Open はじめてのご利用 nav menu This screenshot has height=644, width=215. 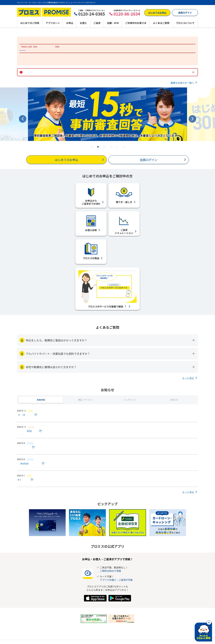(x=30, y=23)
